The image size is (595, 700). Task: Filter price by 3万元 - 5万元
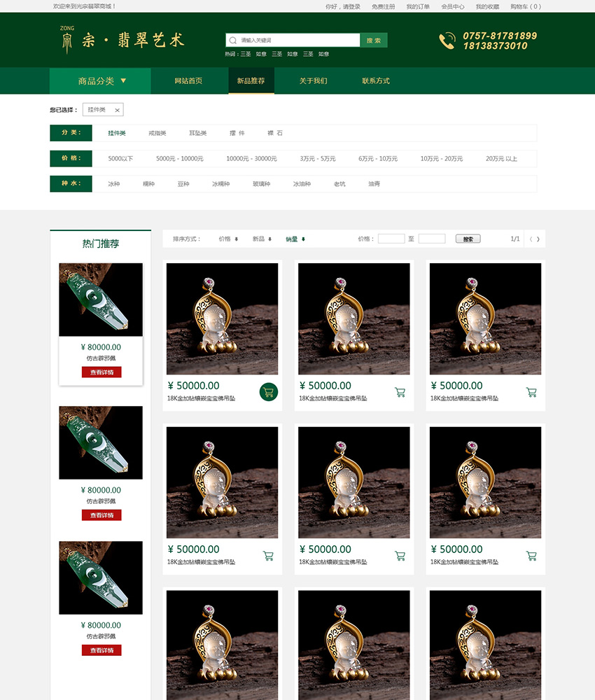pos(318,158)
